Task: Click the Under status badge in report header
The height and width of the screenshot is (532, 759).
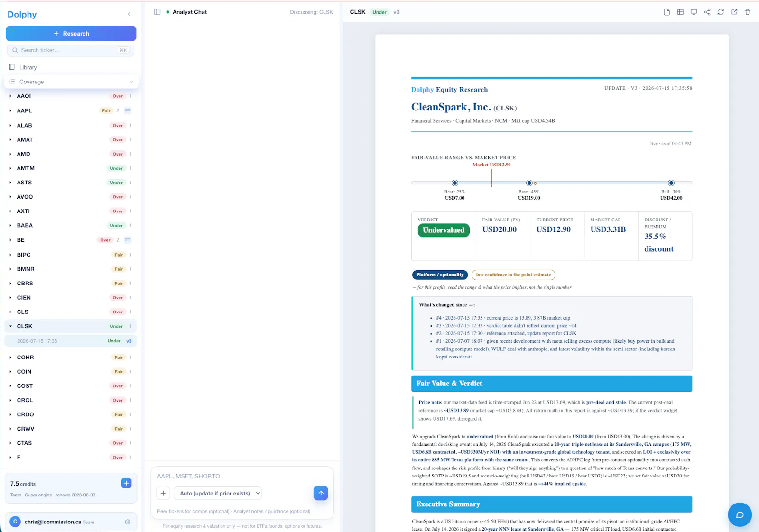Action: [x=379, y=12]
